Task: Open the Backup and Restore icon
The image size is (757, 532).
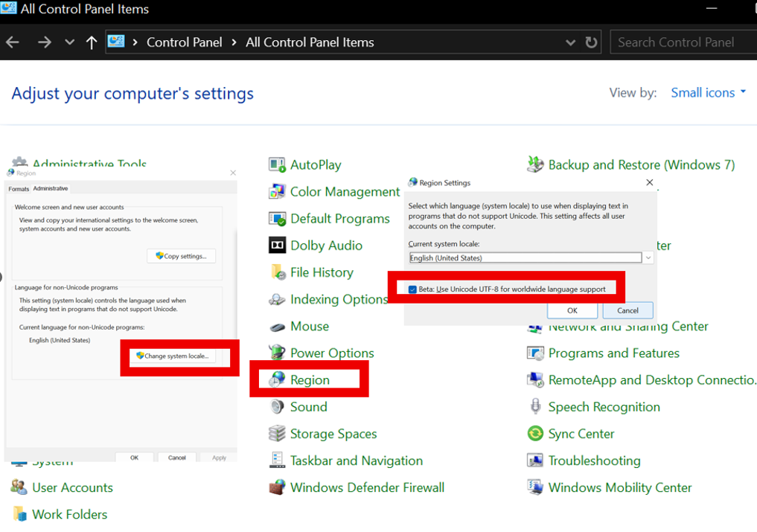Action: (535, 164)
